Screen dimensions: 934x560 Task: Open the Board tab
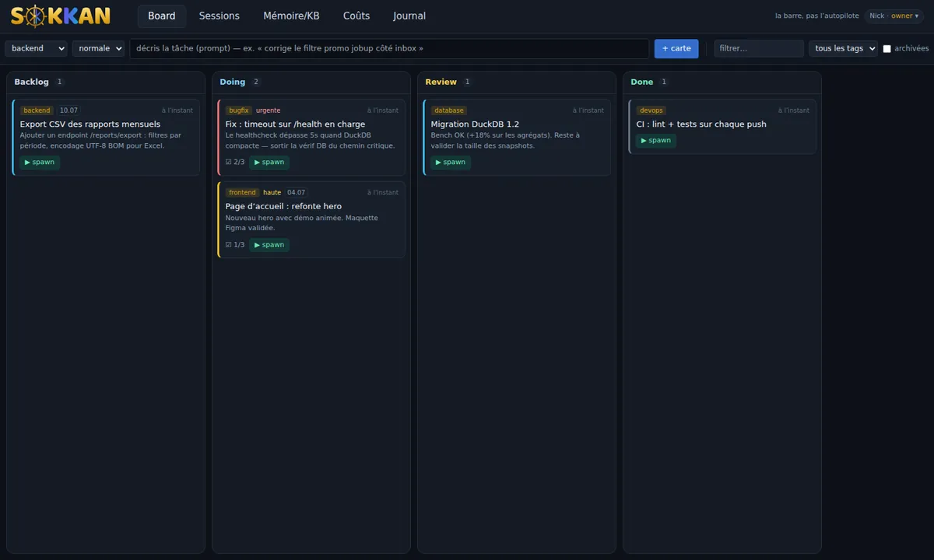[162, 16]
